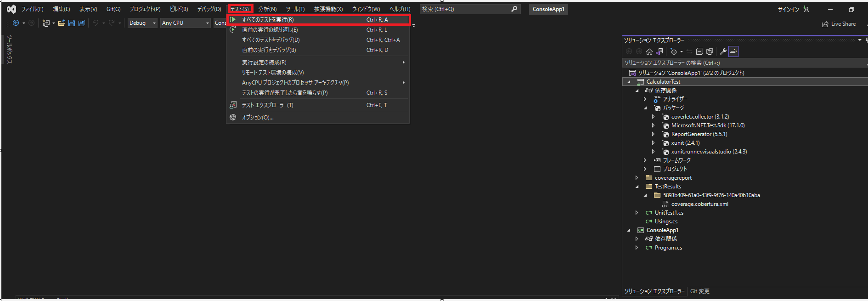The width and height of the screenshot is (868, 301).
Task: Expand AnyCPU プロセッサ アーキテクチャ submenu
Action: click(318, 83)
